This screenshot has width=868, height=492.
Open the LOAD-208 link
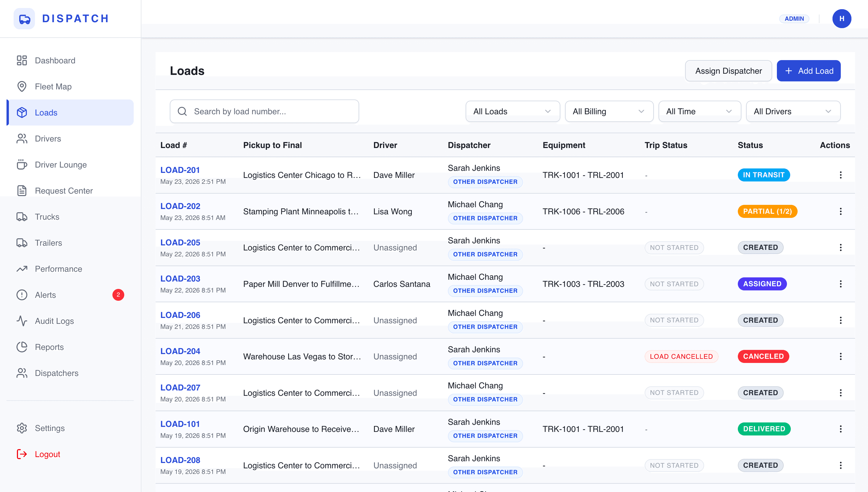point(180,460)
